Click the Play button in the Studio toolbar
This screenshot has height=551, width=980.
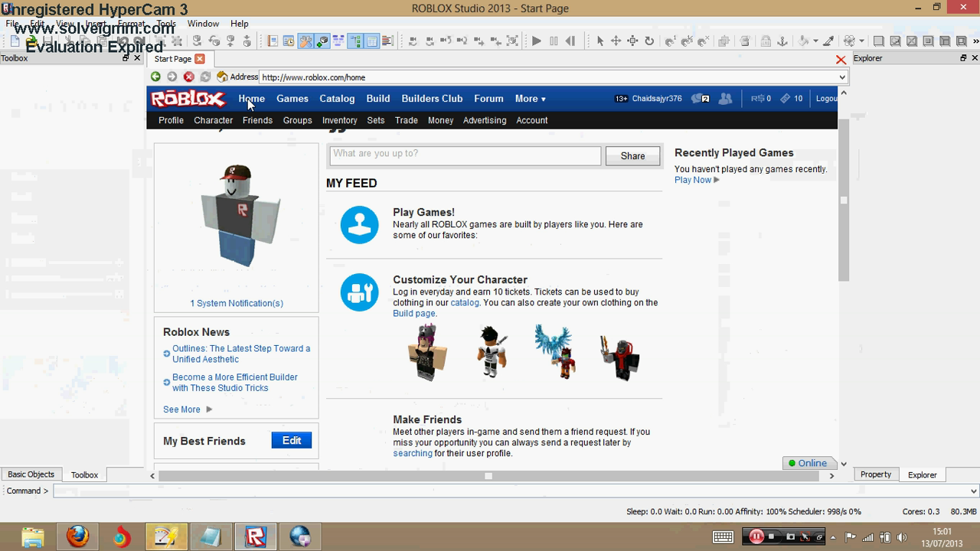(536, 41)
